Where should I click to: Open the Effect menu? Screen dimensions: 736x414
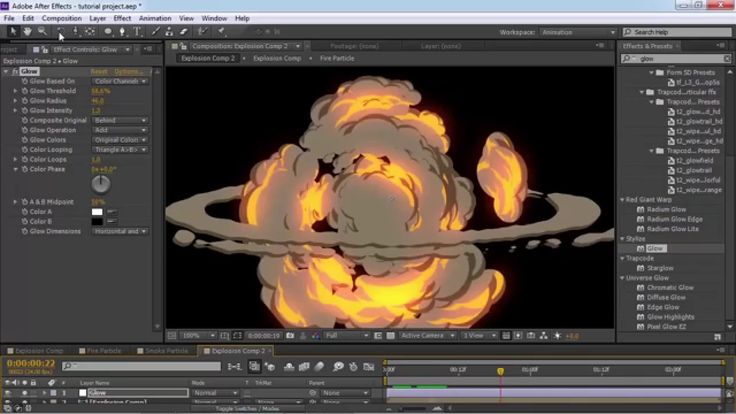tap(122, 18)
